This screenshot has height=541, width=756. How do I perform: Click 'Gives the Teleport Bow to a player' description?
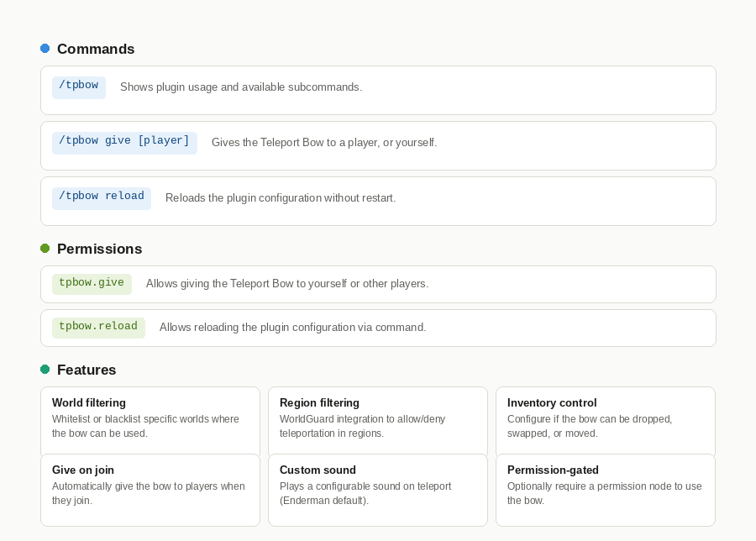[324, 142]
